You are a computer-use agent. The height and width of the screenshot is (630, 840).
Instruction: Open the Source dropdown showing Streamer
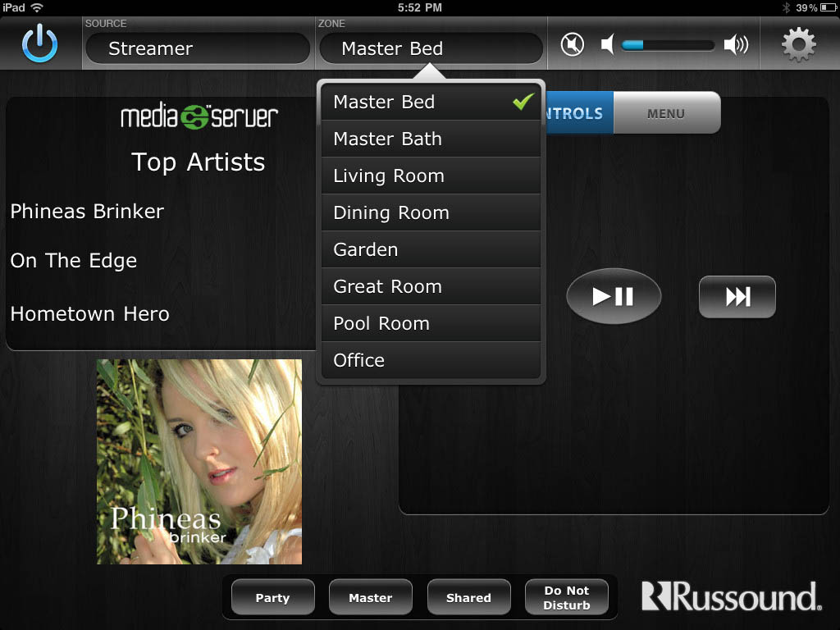(x=197, y=48)
